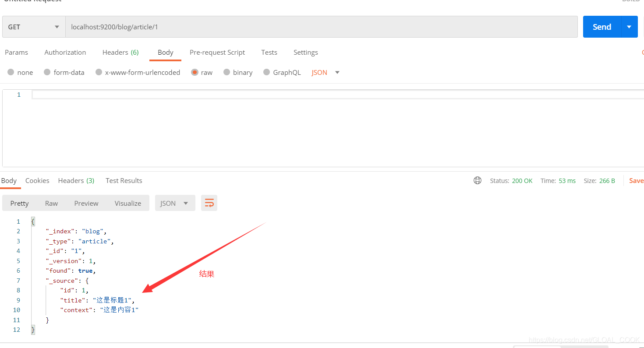
Task: Select the request Body tab
Action: point(166,52)
